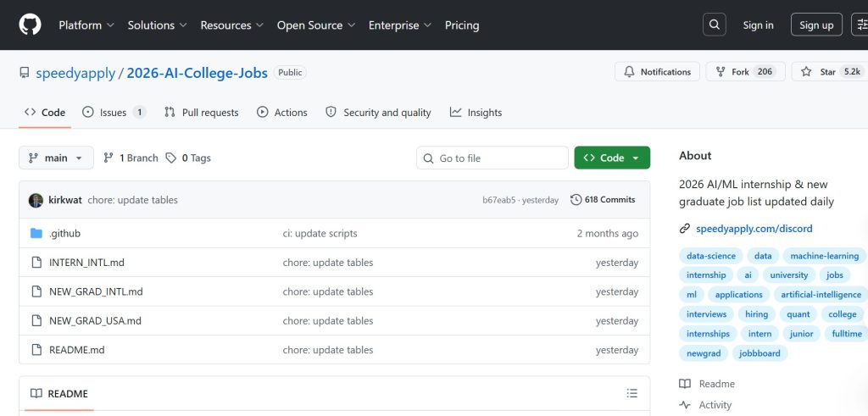Switch to the Issues tab
The width and height of the screenshot is (868, 416).
pyautogui.click(x=114, y=113)
